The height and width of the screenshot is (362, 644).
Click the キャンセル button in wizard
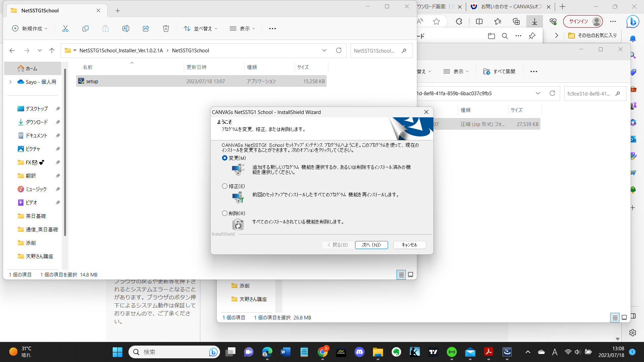pyautogui.click(x=410, y=245)
